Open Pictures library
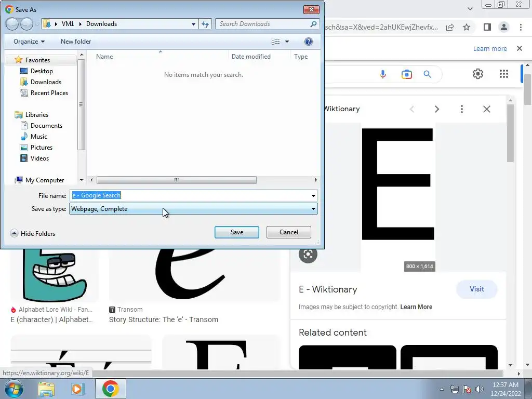 (x=42, y=147)
